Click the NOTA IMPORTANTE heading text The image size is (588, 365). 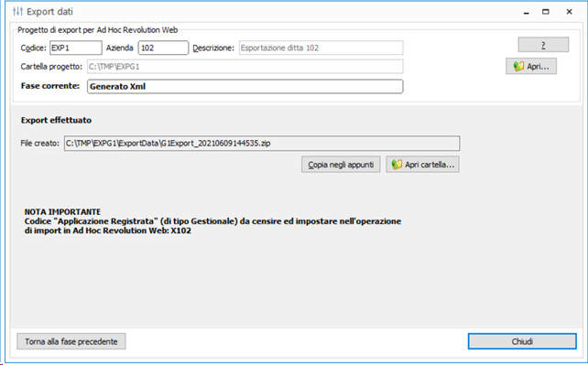coord(62,212)
